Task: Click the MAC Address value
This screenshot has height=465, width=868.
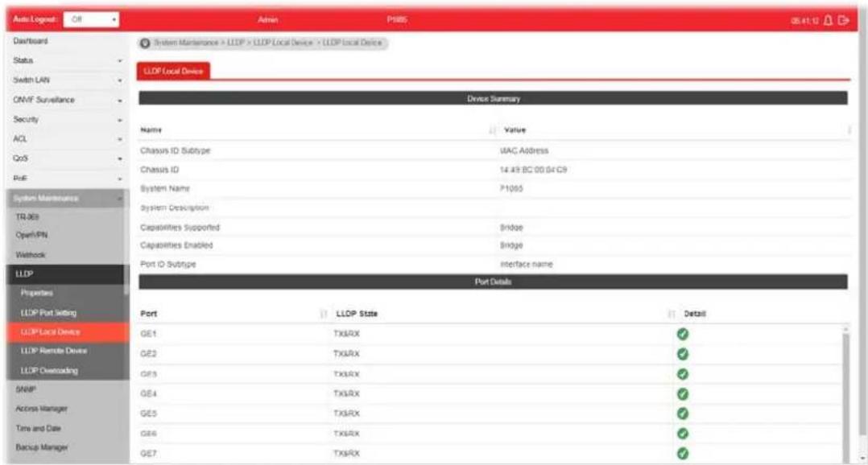Action: [x=524, y=151]
